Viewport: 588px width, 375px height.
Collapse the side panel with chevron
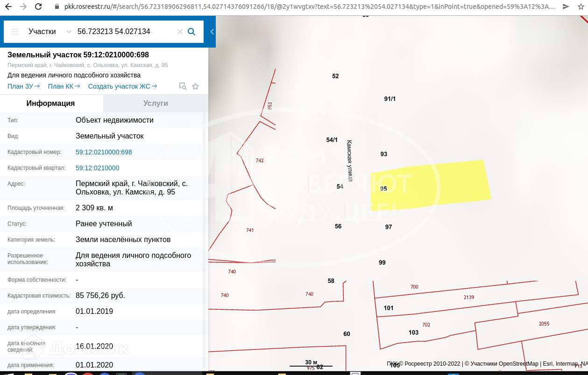coord(212,32)
